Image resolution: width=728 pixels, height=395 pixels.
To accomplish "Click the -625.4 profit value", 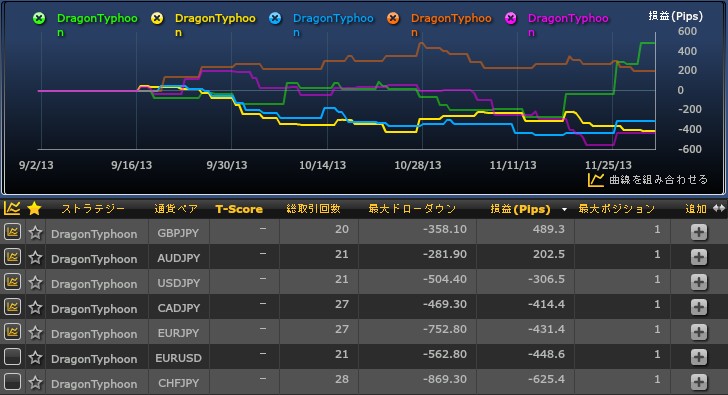I will pos(546,379).
